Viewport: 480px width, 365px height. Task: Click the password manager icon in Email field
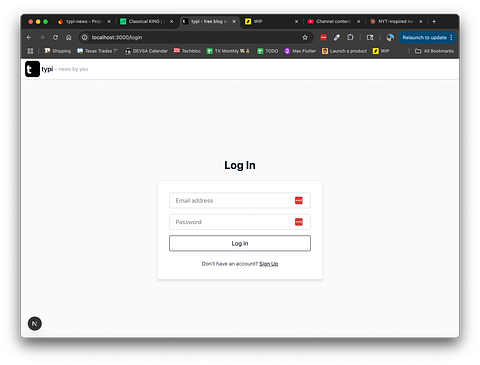pos(299,200)
